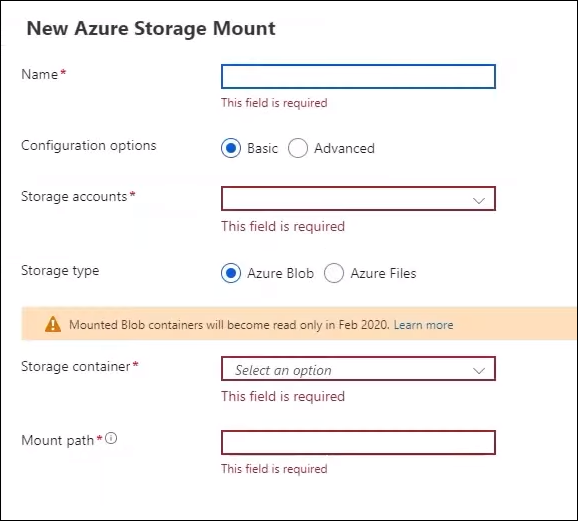Click the New Azure Storage Mount heading
The image size is (578, 521).
click(151, 28)
